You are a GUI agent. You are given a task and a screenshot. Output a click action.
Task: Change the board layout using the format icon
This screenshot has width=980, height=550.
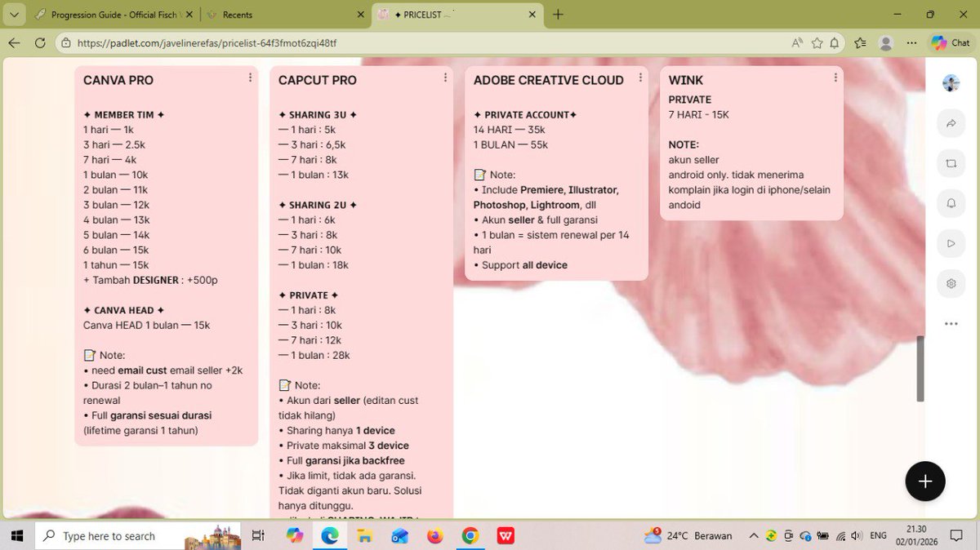click(x=950, y=163)
